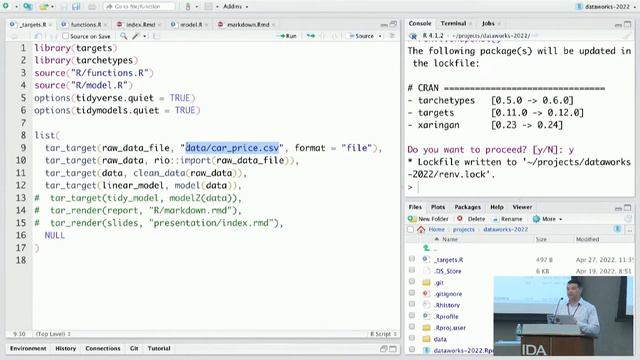Screen dimensions: 640x360
Task: Check the .Rproj.user folder checkbox
Action: coord(412,327)
